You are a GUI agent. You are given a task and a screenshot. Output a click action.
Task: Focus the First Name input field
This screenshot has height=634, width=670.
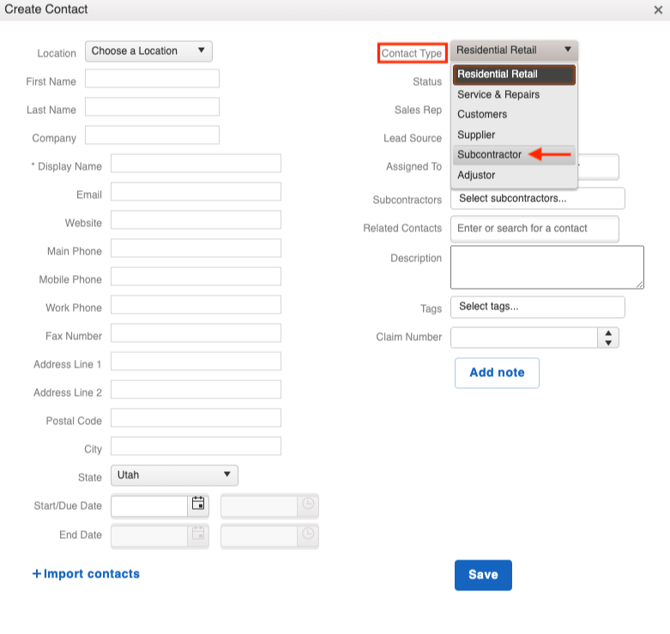pyautogui.click(x=152, y=80)
